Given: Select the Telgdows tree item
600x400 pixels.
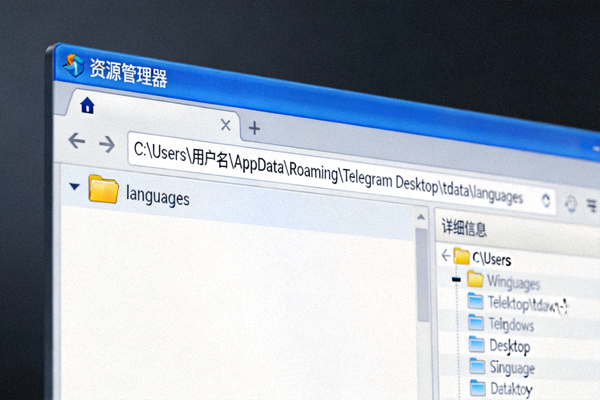Looking at the screenshot, I should (x=512, y=325).
